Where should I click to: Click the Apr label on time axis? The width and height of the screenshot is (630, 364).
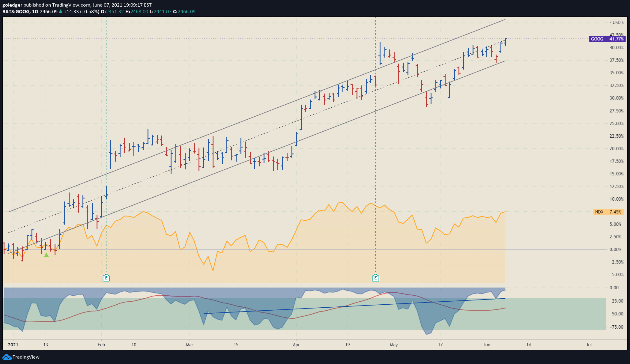coord(296,345)
